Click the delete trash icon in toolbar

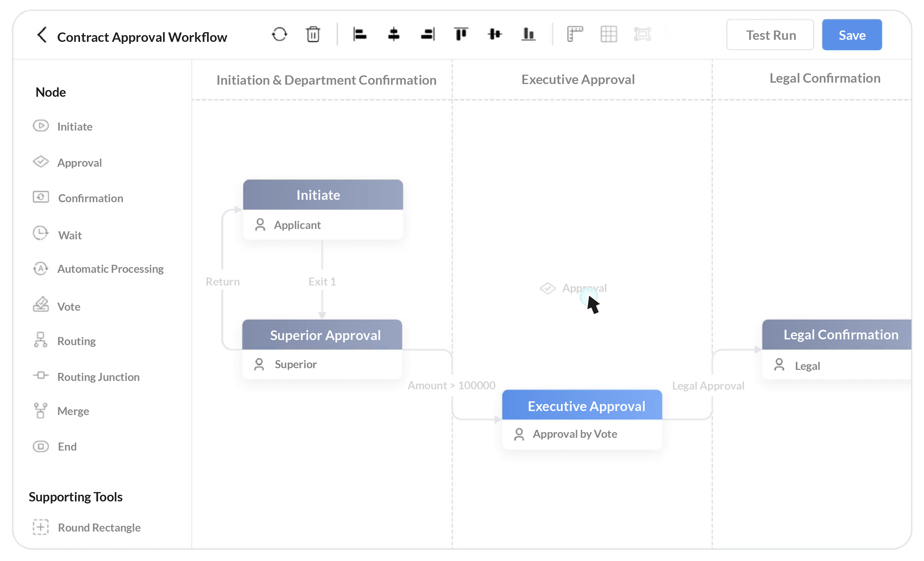(313, 34)
